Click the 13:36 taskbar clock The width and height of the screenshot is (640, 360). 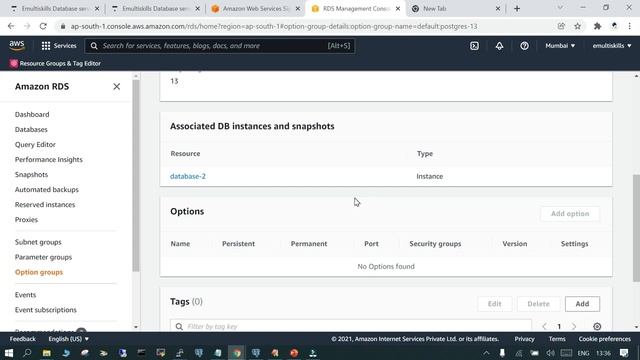(604, 353)
